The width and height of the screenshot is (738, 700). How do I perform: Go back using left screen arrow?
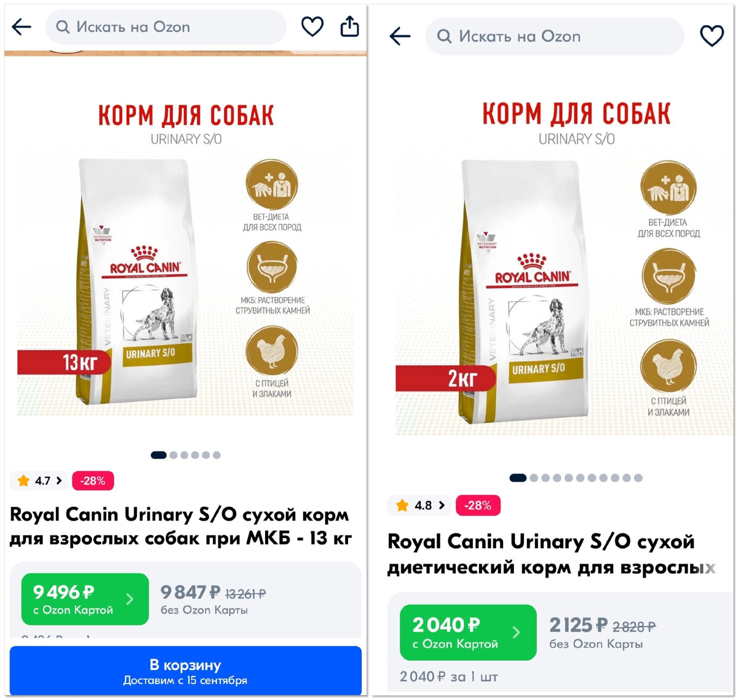click(x=22, y=26)
